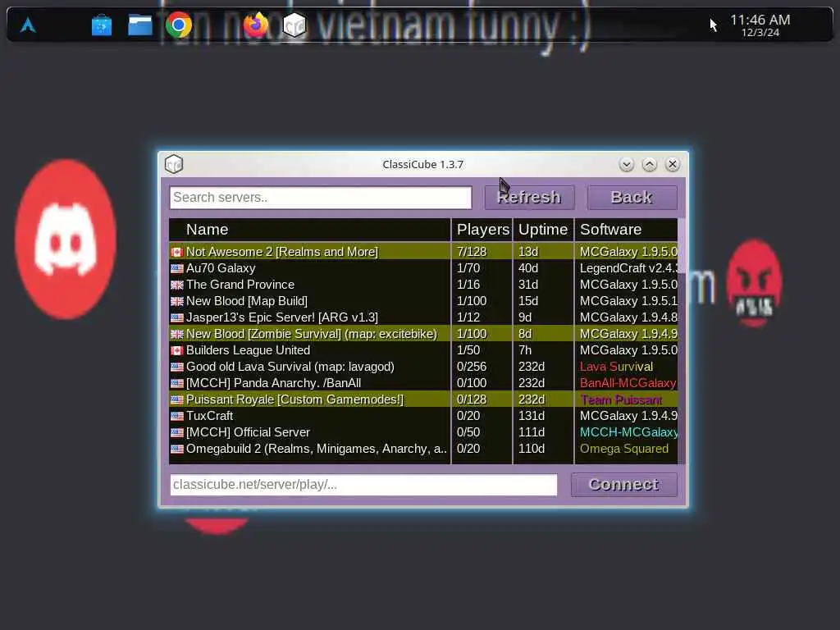Connect to the selected server
840x630 pixels.
(624, 484)
